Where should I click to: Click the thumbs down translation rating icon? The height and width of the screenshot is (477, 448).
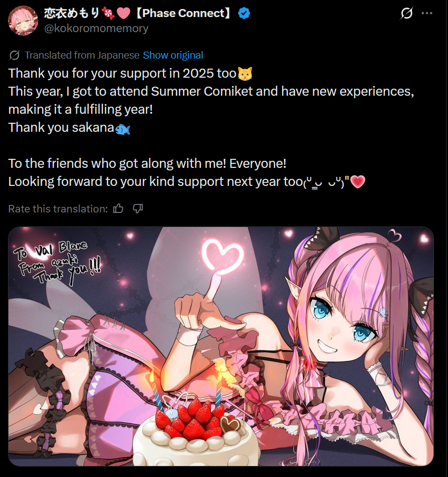pyautogui.click(x=138, y=208)
